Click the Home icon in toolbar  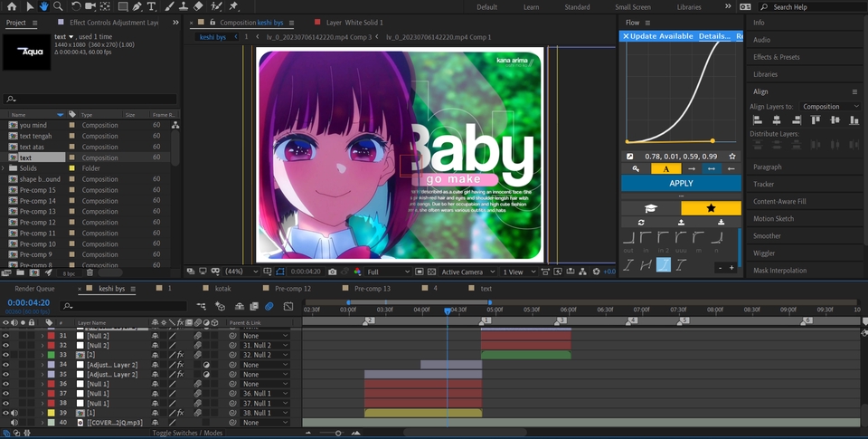click(11, 6)
